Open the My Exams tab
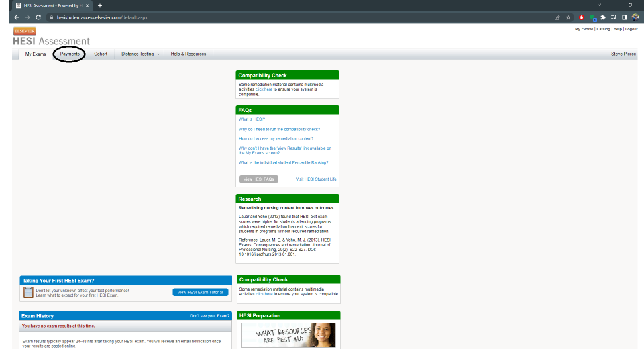 pyautogui.click(x=36, y=54)
